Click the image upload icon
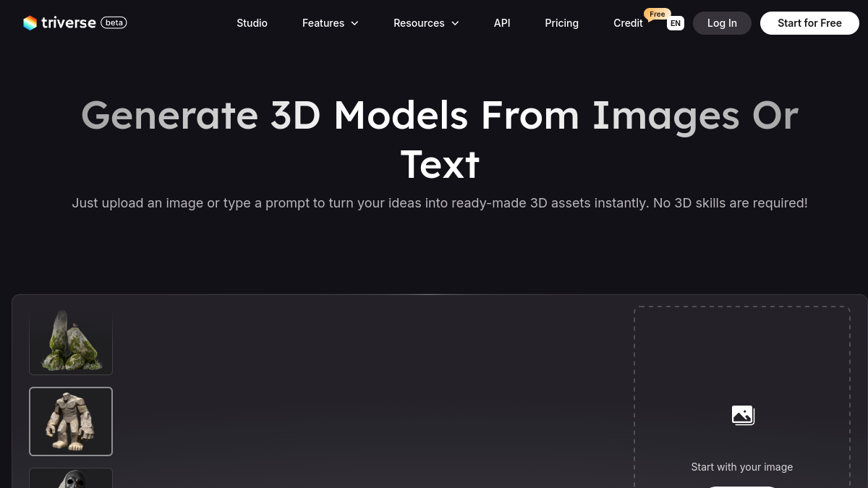Viewport: 868px width, 488px height. pos(743,415)
